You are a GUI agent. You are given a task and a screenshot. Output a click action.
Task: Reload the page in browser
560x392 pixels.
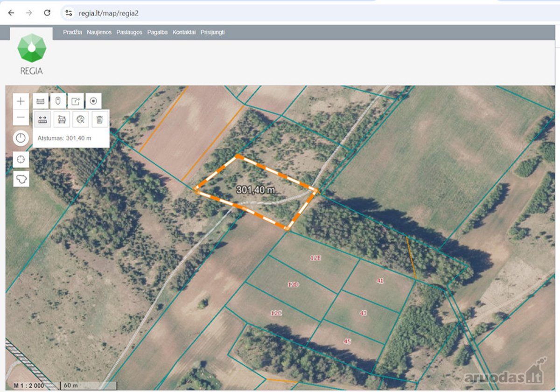pos(47,13)
